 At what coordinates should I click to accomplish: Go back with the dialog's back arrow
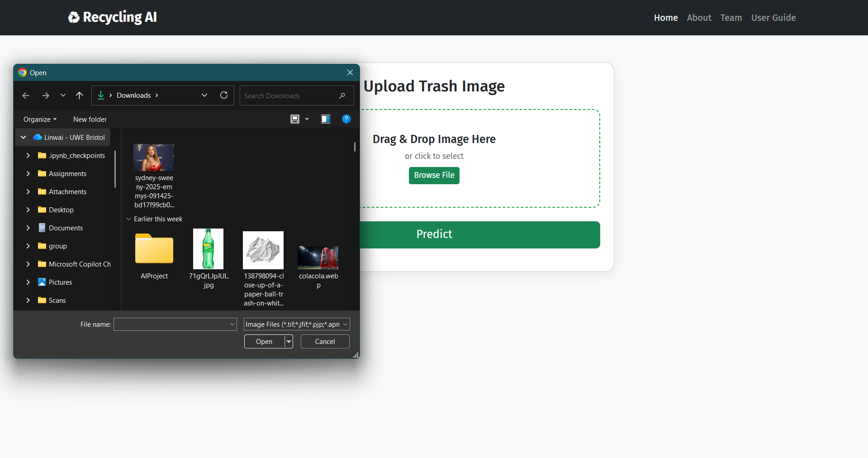tap(26, 95)
